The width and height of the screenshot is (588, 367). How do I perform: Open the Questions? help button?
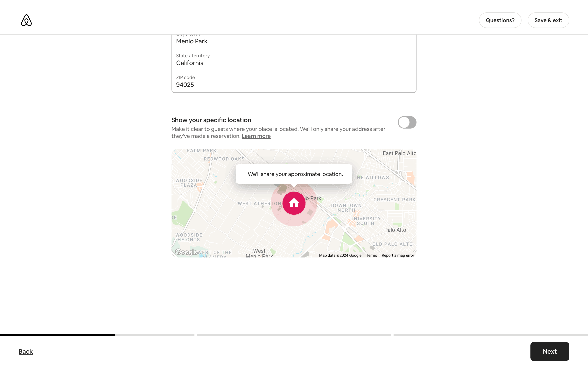pyautogui.click(x=500, y=20)
